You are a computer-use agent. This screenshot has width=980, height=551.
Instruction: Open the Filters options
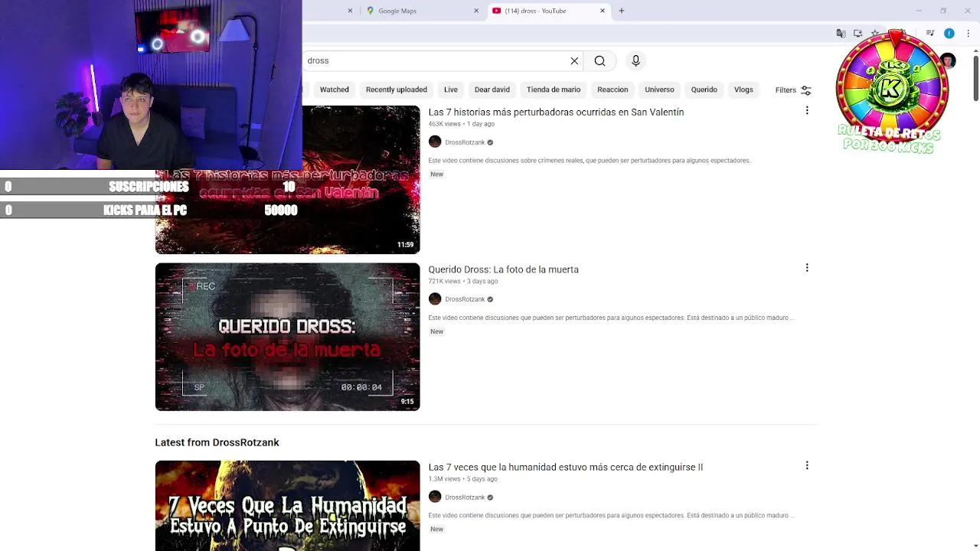(x=793, y=90)
